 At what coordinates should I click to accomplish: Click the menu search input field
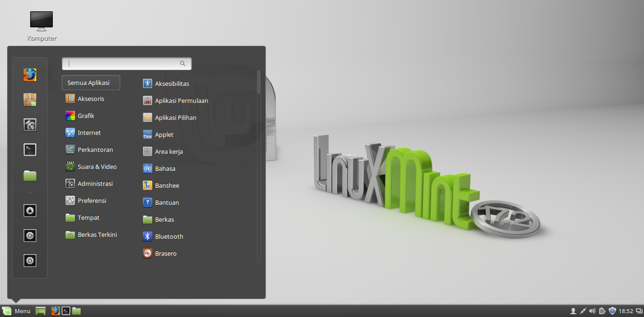click(x=126, y=63)
